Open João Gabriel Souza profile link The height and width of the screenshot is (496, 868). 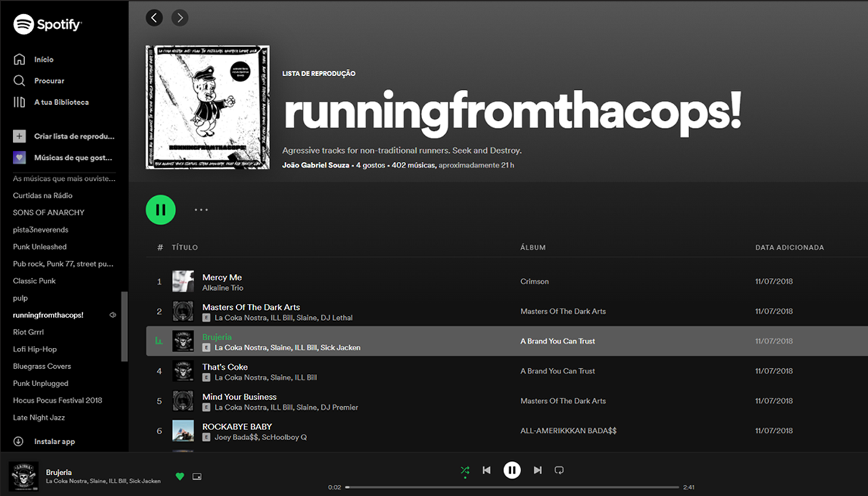click(316, 166)
